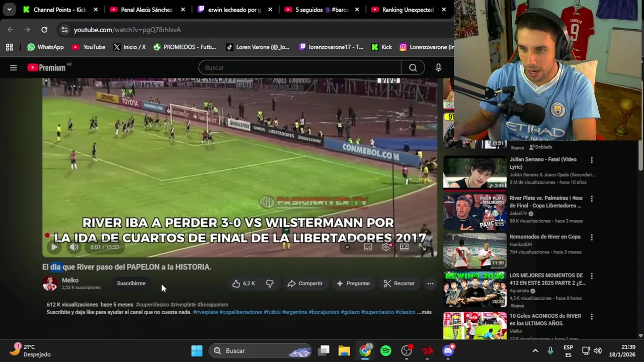Go to YouTube Premium home logo
Screen dimensions: 644x362
(x=47, y=67)
